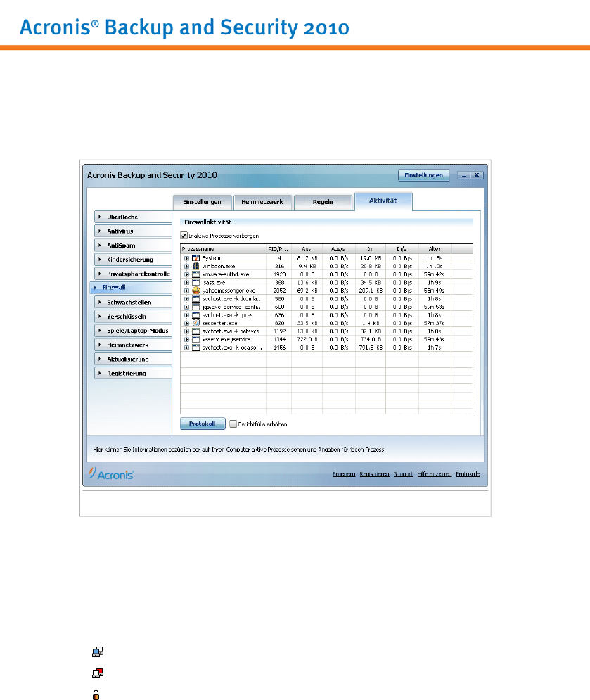Click the Einstellungen button in title bar

pos(423,175)
